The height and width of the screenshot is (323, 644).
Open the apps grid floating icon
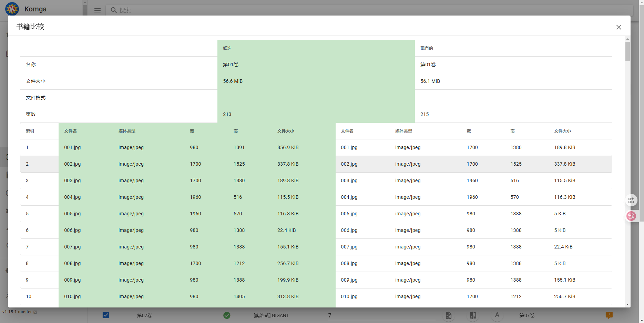click(x=631, y=200)
